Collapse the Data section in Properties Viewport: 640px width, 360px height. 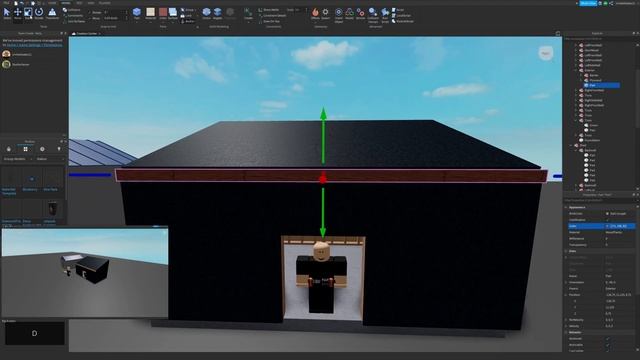click(x=566, y=251)
